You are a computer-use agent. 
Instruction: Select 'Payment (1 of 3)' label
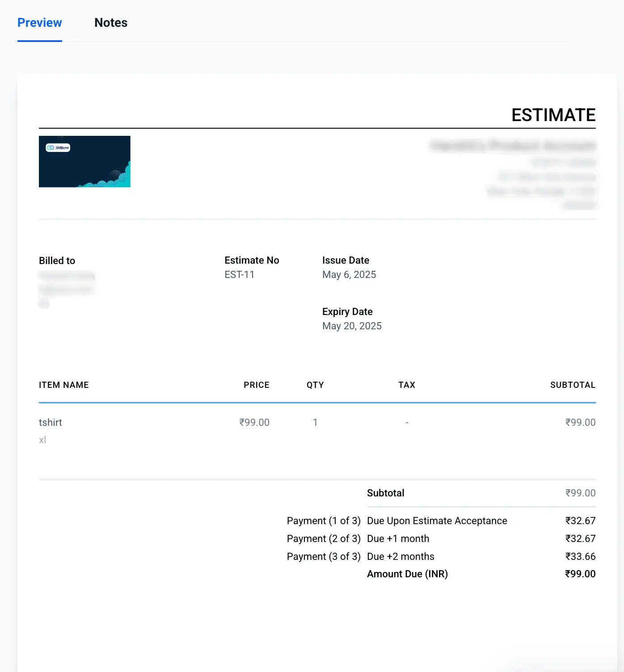tap(324, 521)
